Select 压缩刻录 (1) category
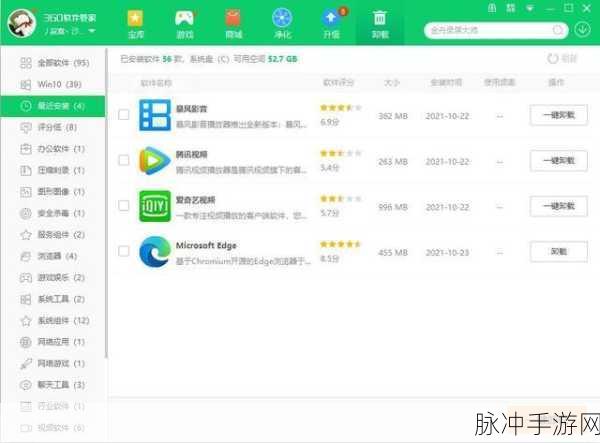The image size is (600, 443). point(53,170)
